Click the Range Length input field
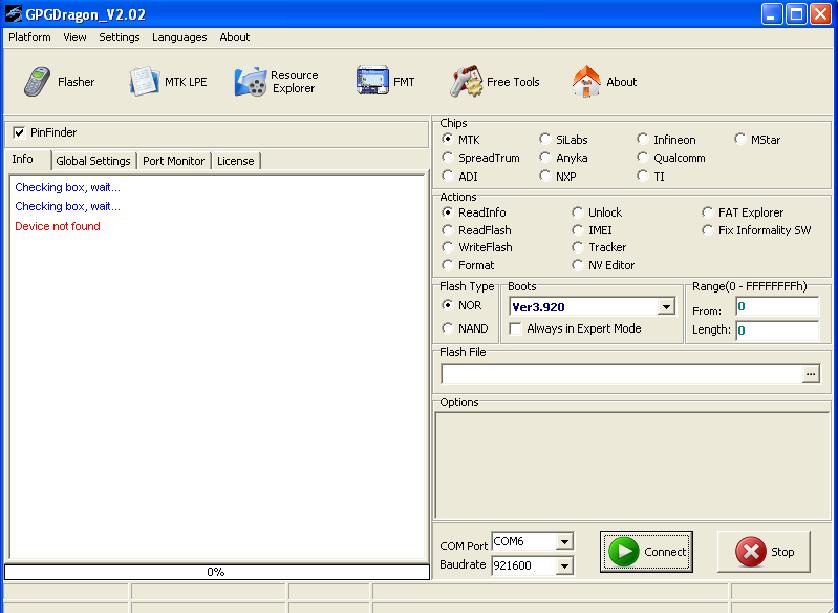 pyautogui.click(x=777, y=331)
